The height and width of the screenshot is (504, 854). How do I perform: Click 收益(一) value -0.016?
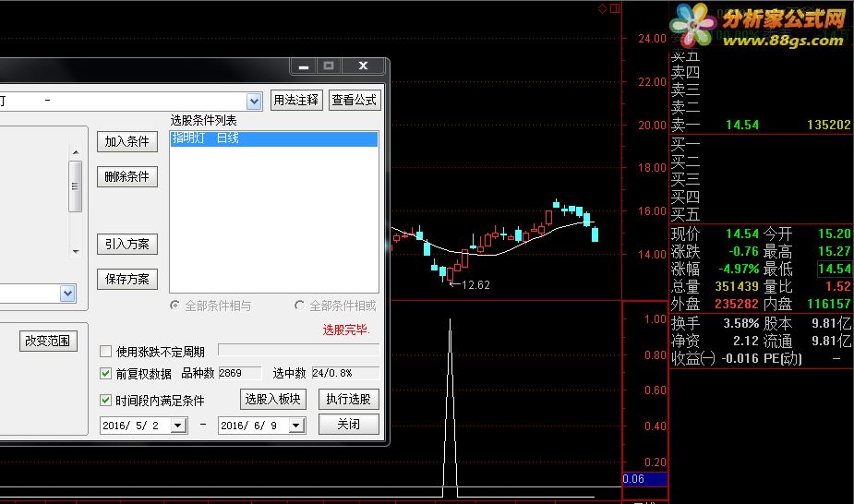740,358
